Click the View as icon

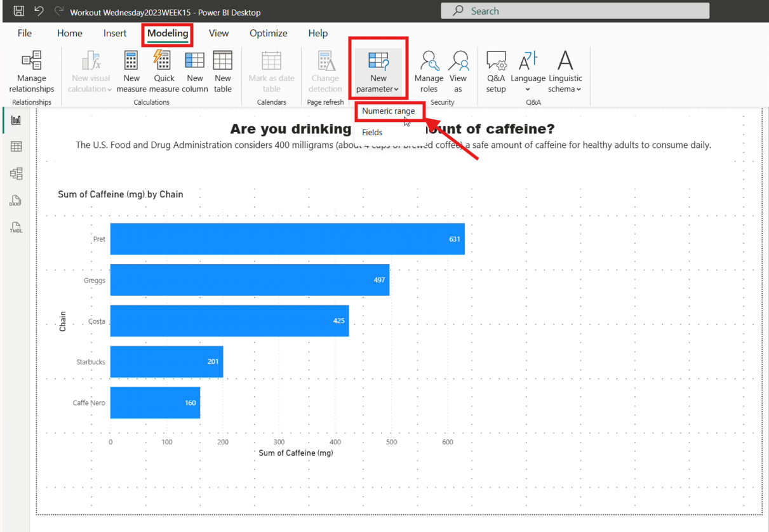pos(458,72)
